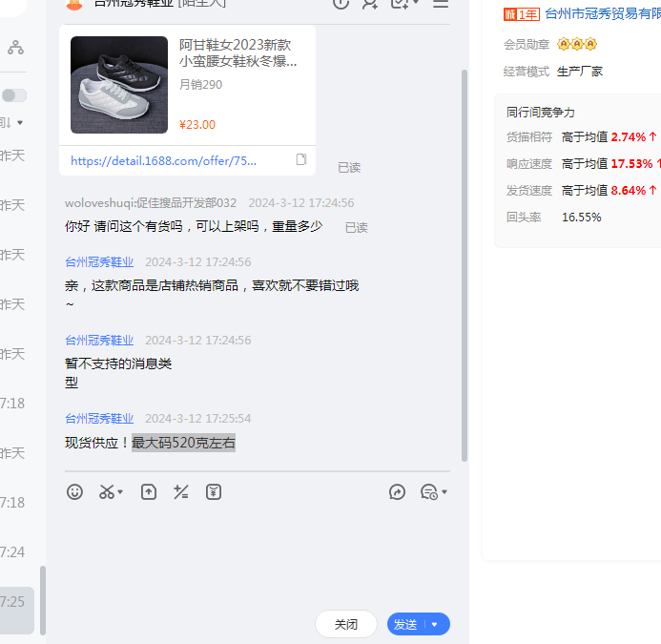Open the hamburger menu in chat header
The image size is (661, 644).
(441, 4)
